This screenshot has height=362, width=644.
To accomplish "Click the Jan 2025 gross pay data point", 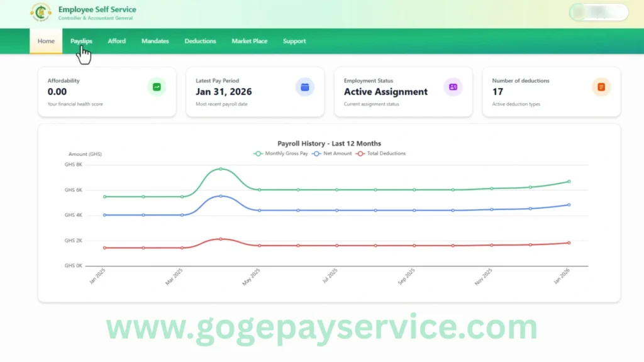I will pyautogui.click(x=105, y=197).
